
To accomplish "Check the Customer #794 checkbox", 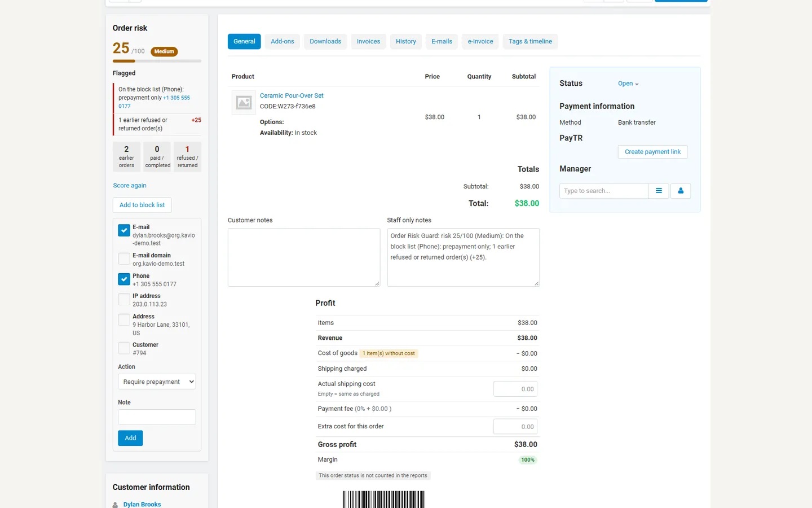I will click(x=124, y=348).
